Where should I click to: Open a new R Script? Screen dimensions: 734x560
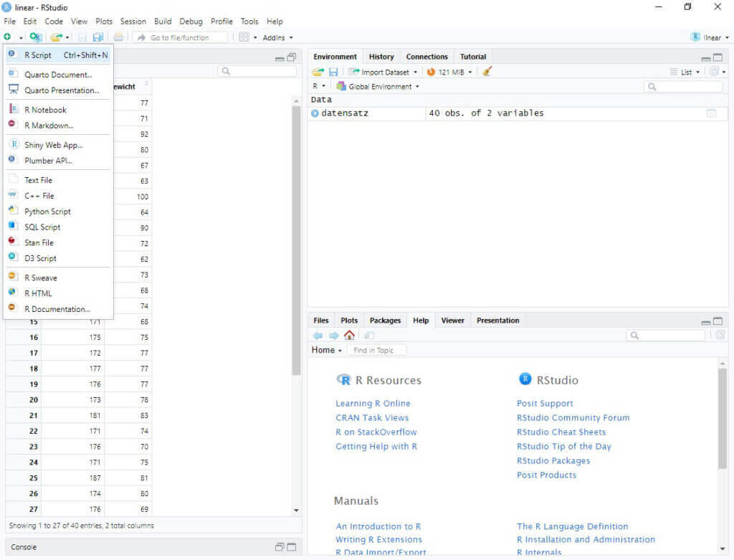click(38, 54)
